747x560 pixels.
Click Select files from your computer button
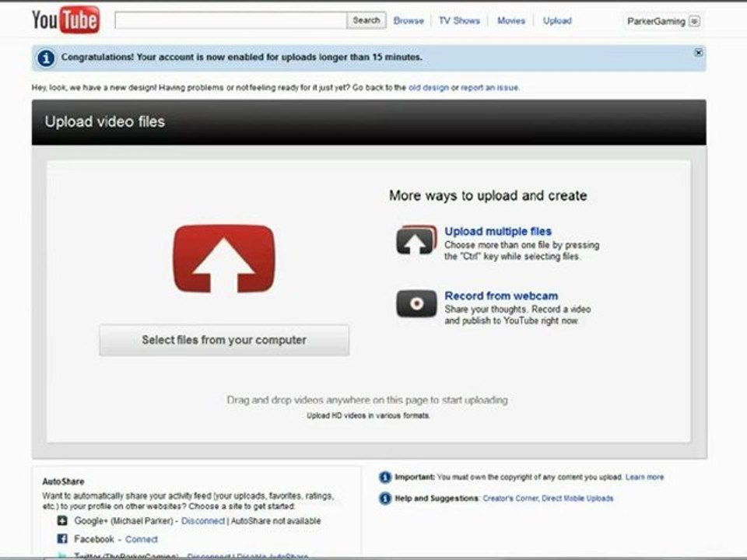(224, 340)
